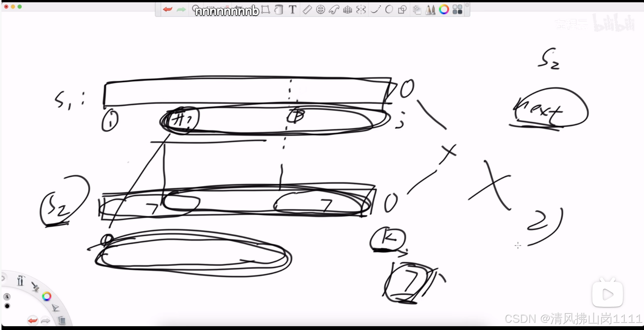
Task: Click the red close window button
Action: (6, 7)
